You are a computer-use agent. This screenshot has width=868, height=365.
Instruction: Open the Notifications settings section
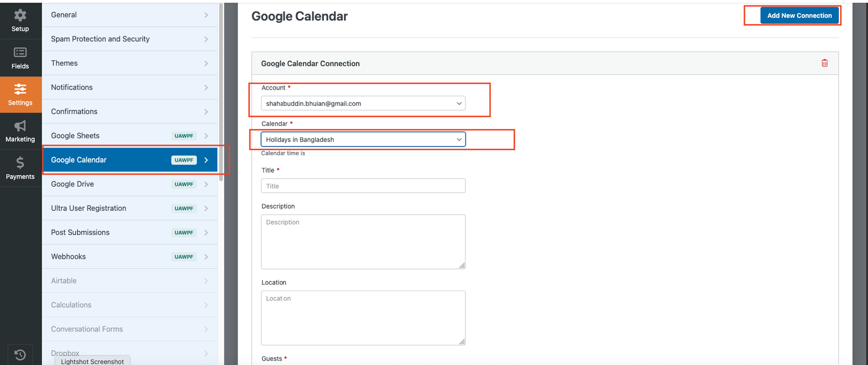point(130,87)
